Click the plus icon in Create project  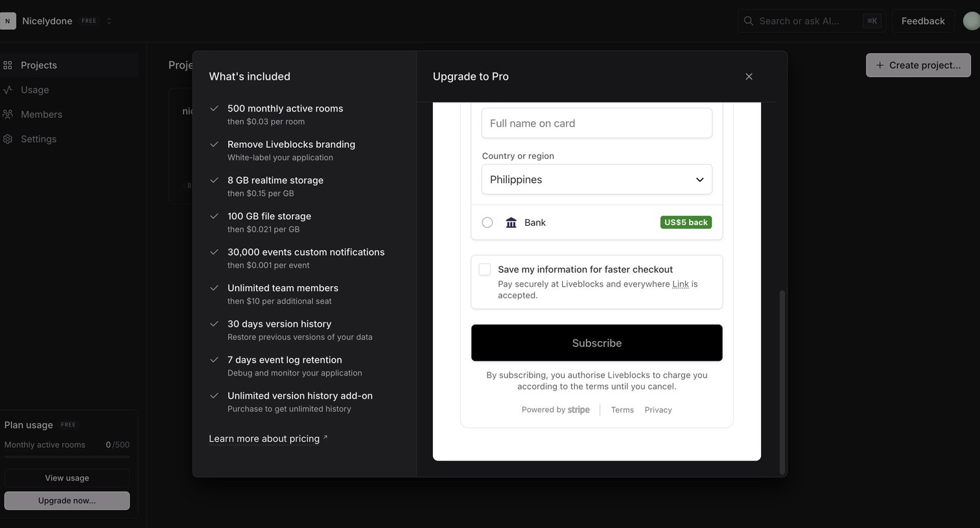(x=880, y=65)
